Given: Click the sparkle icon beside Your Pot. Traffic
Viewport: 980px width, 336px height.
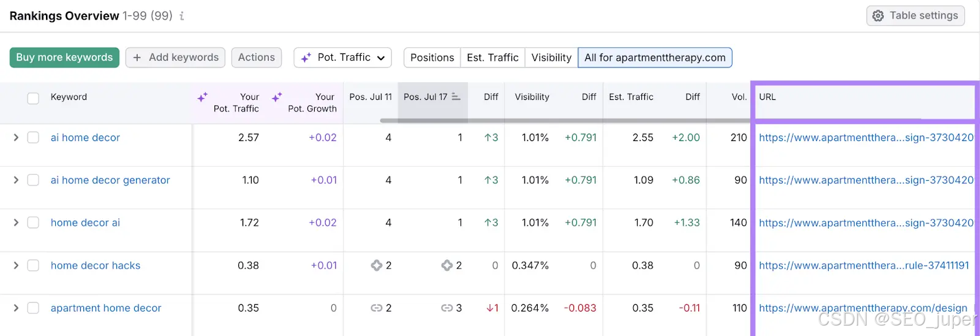Looking at the screenshot, I should click(202, 97).
